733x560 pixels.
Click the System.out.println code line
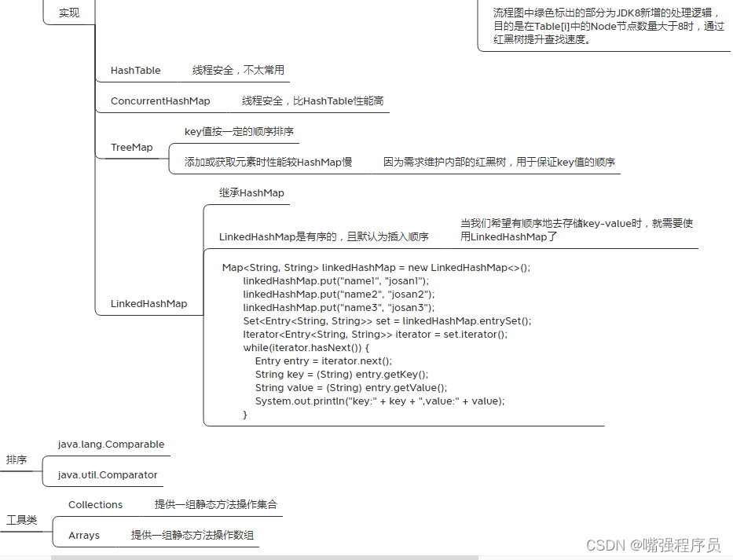click(x=380, y=401)
